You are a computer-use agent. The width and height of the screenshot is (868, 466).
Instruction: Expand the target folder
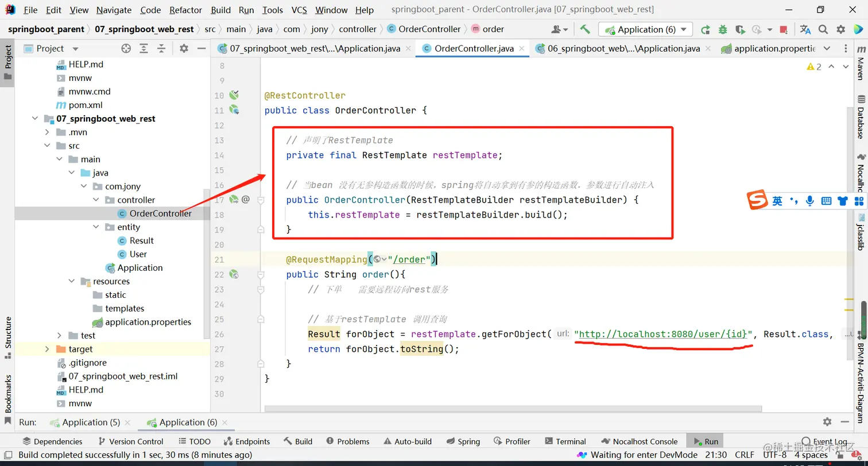pyautogui.click(x=47, y=349)
